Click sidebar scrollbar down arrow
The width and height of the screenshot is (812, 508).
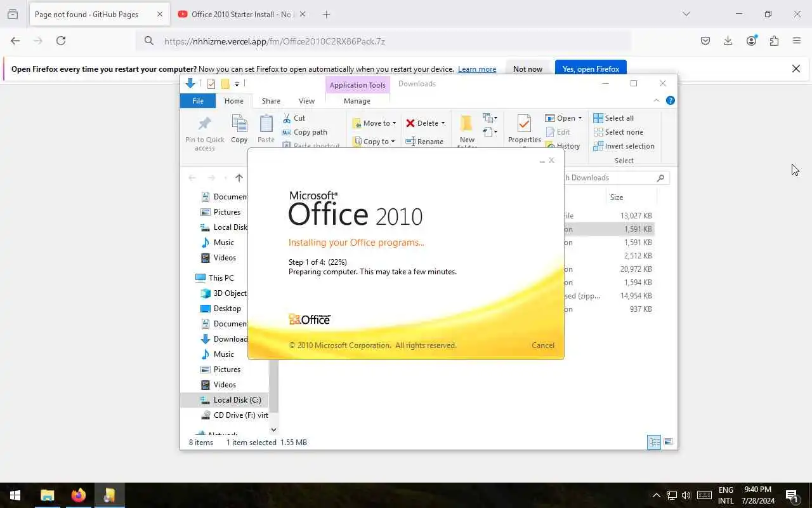pos(273,430)
